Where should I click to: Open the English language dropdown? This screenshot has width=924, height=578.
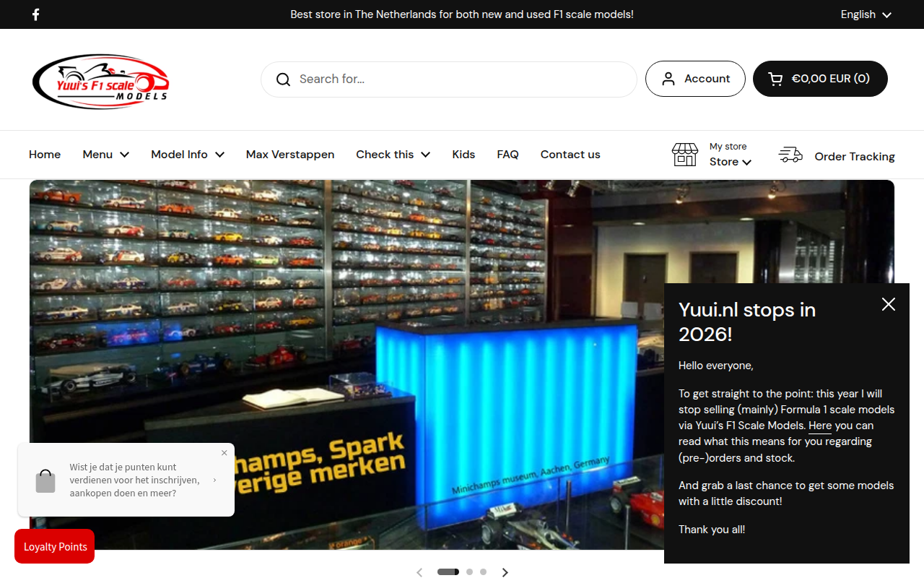[866, 14]
